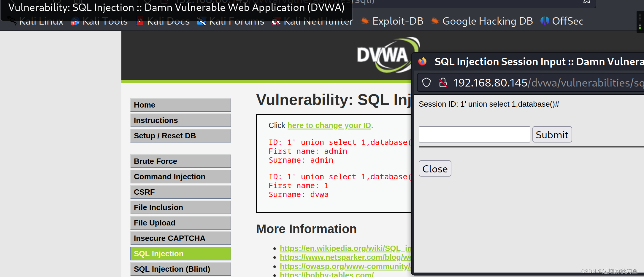Click 'First name: 1' result text
The image size is (644, 277).
coord(299,186)
